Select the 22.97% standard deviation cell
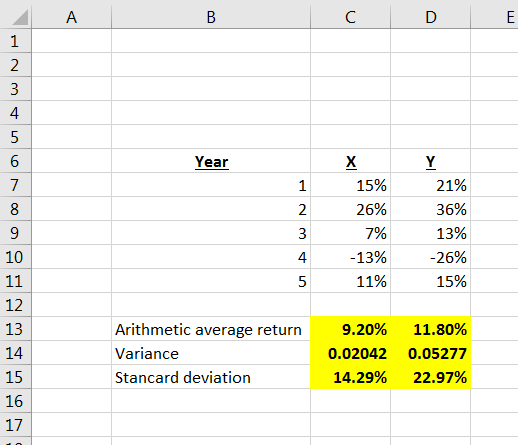The image size is (518, 445). coord(431,377)
